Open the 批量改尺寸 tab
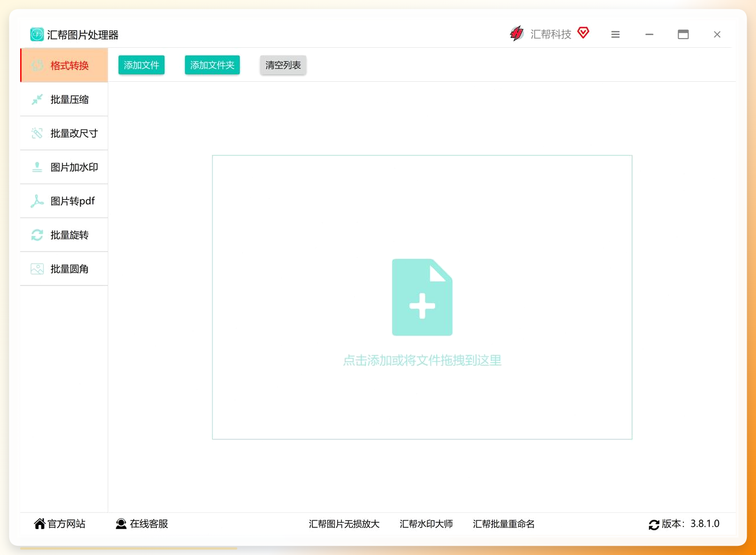The width and height of the screenshot is (756, 555). pos(64,133)
